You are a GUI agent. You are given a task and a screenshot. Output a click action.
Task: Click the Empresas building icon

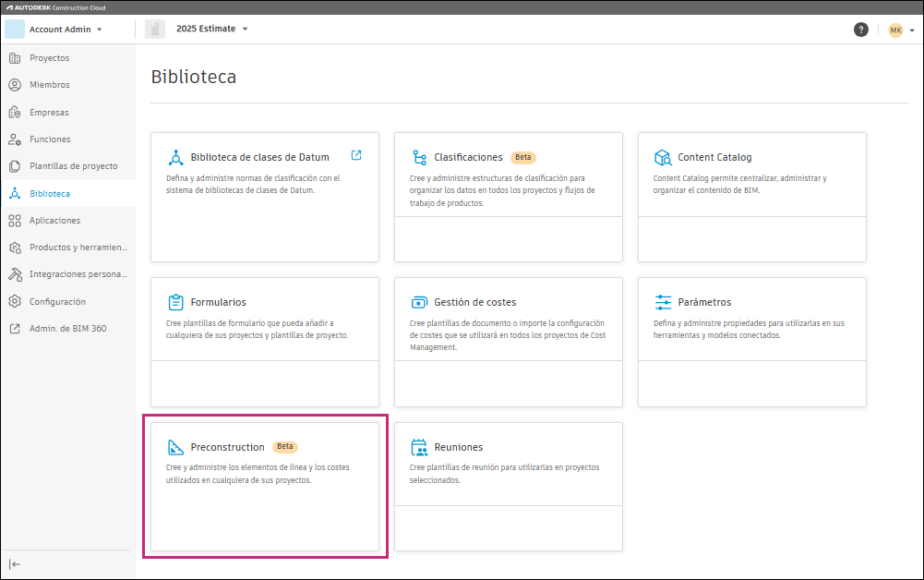(x=15, y=112)
